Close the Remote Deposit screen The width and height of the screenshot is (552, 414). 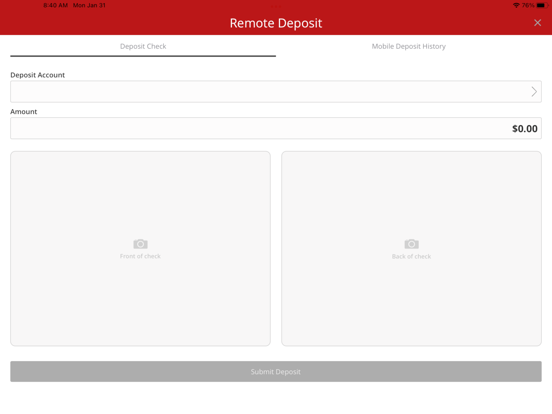click(537, 23)
